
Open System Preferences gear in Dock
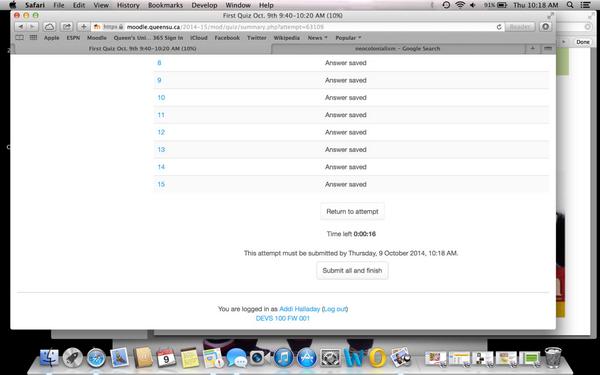pyautogui.click(x=330, y=358)
